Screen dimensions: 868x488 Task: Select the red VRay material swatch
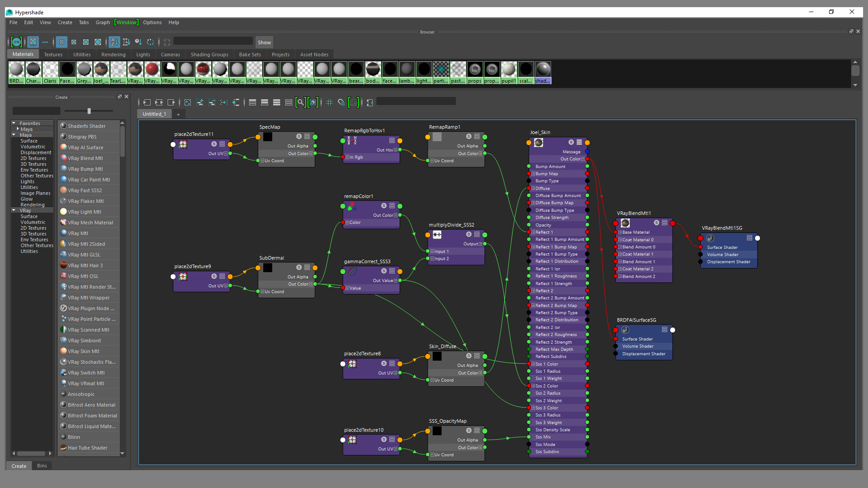(152, 73)
